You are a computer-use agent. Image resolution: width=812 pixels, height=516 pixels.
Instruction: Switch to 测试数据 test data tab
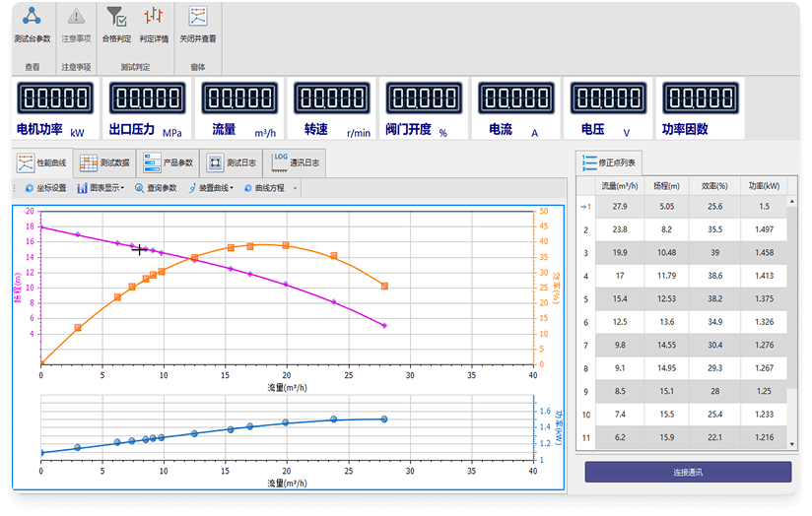[103, 162]
